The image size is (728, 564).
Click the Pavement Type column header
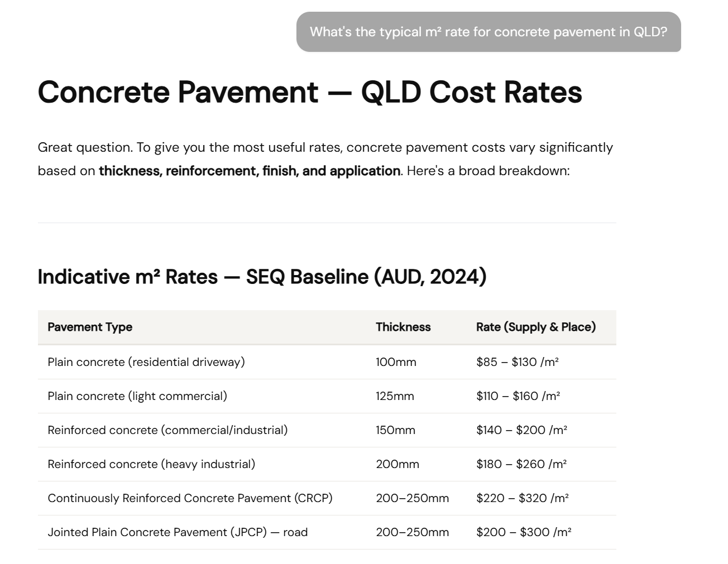coord(89,327)
